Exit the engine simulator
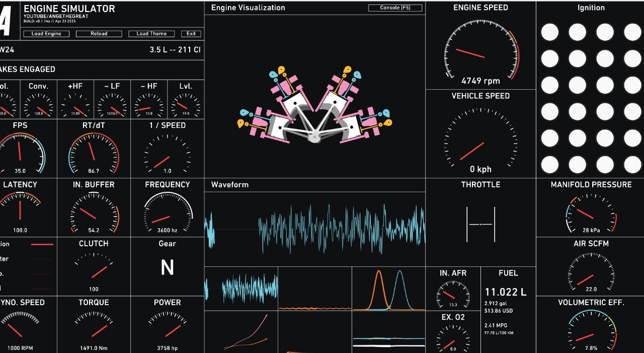The height and width of the screenshot is (353, 644). click(x=191, y=34)
